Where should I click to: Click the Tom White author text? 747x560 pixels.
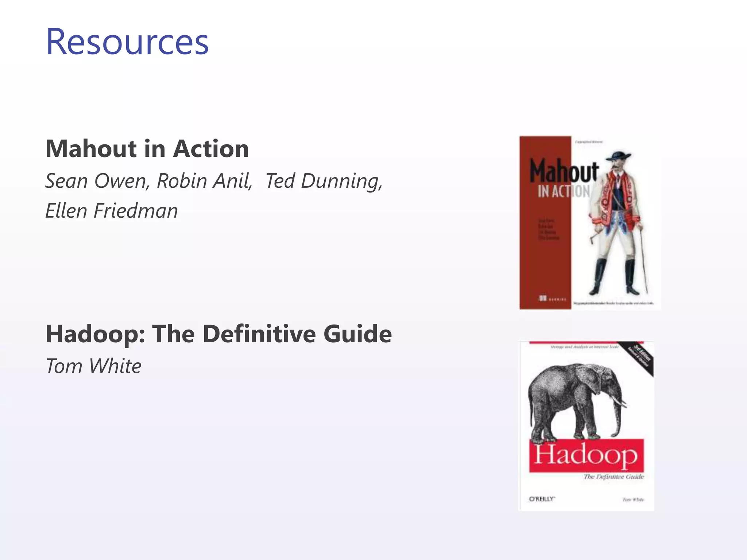(x=93, y=366)
